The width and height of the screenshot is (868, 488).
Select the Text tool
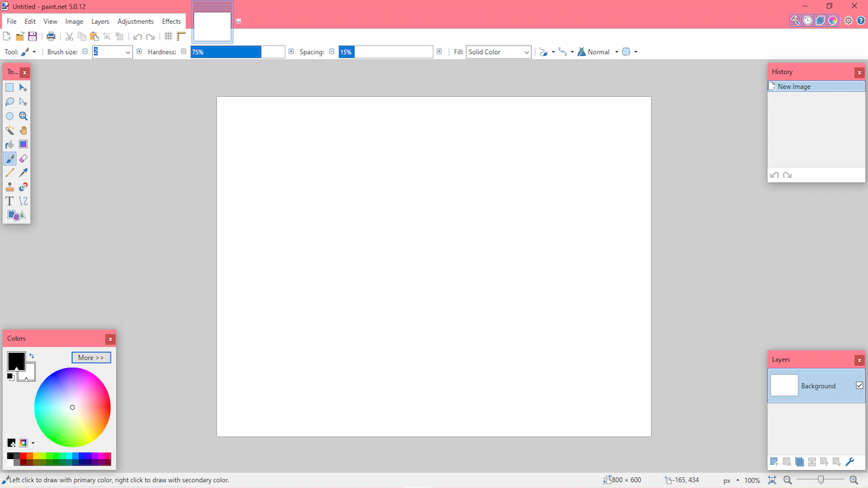point(10,201)
